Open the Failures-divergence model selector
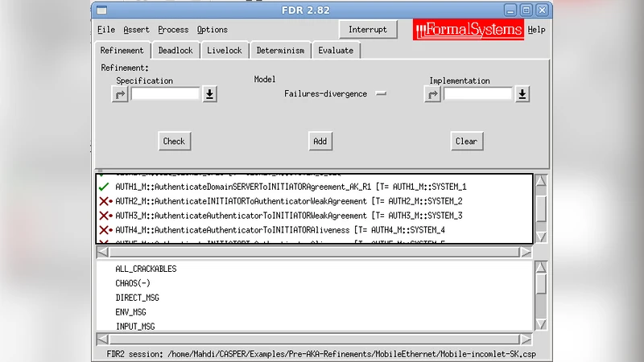The width and height of the screenshot is (644, 362). tap(382, 93)
